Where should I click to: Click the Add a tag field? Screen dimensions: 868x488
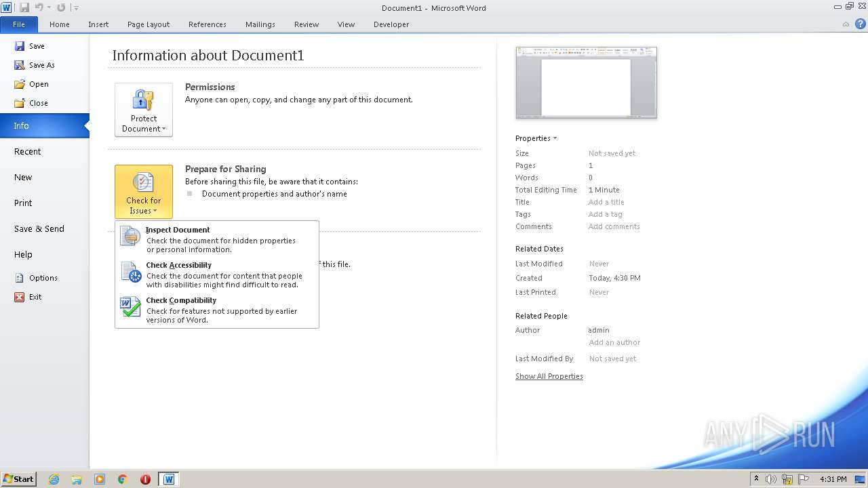point(605,214)
